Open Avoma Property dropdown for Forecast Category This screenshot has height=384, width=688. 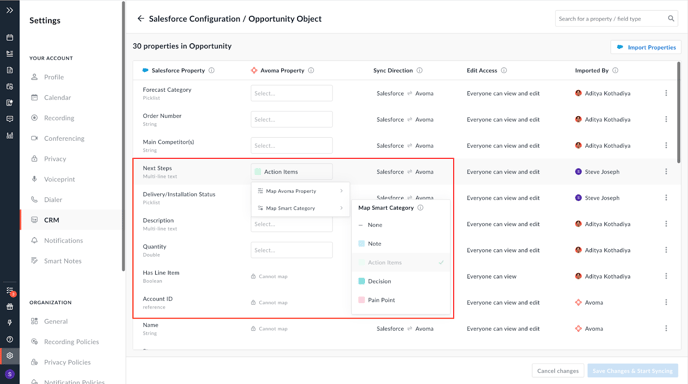[291, 93]
